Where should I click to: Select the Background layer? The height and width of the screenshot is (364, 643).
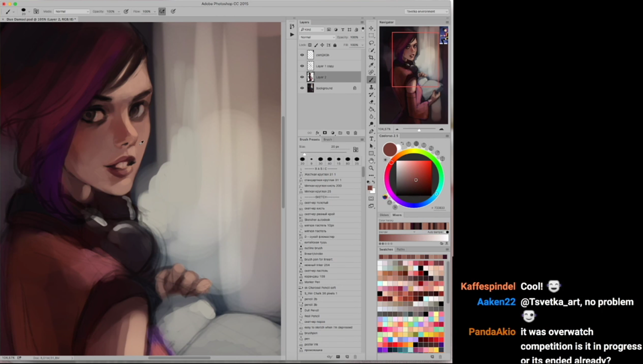point(330,88)
